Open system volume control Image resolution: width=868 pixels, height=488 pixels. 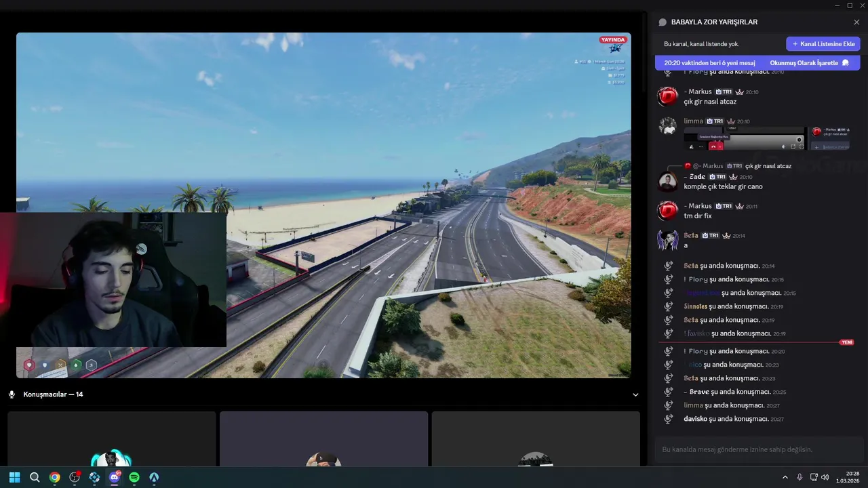point(825,477)
